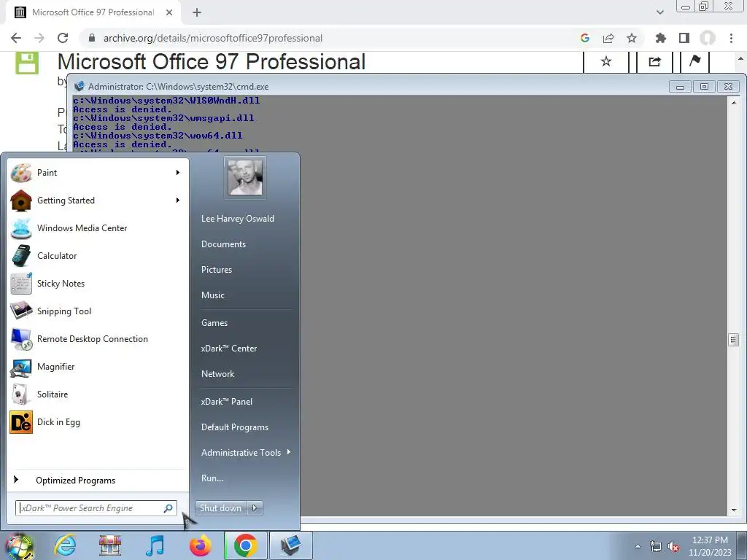Click the taskbar clock and date
The image size is (747, 560).
[710, 546]
